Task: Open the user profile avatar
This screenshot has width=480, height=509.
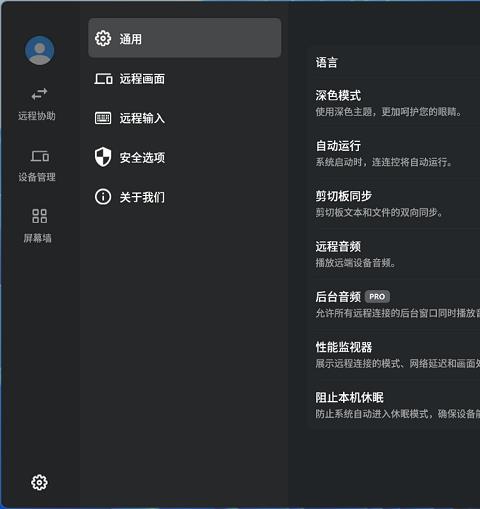Action: click(40, 51)
